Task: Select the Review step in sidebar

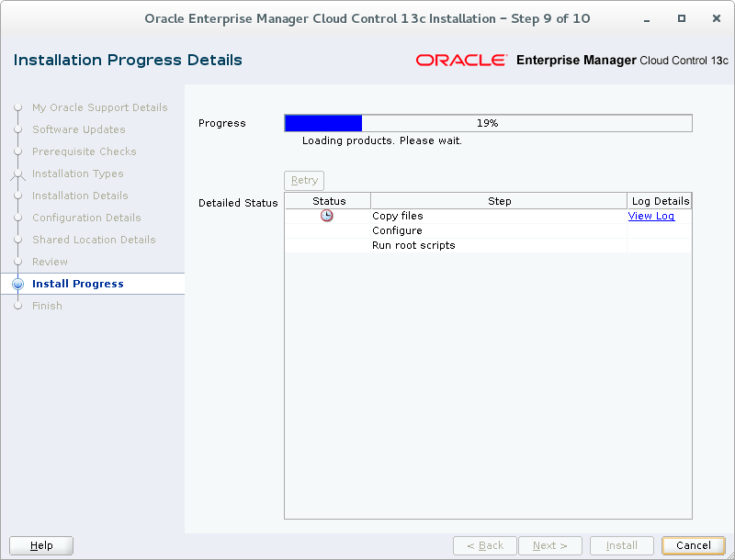Action: 50,262
